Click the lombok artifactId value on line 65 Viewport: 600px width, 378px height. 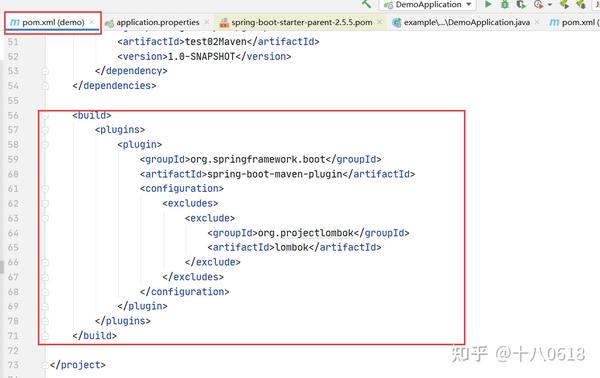tap(292, 248)
